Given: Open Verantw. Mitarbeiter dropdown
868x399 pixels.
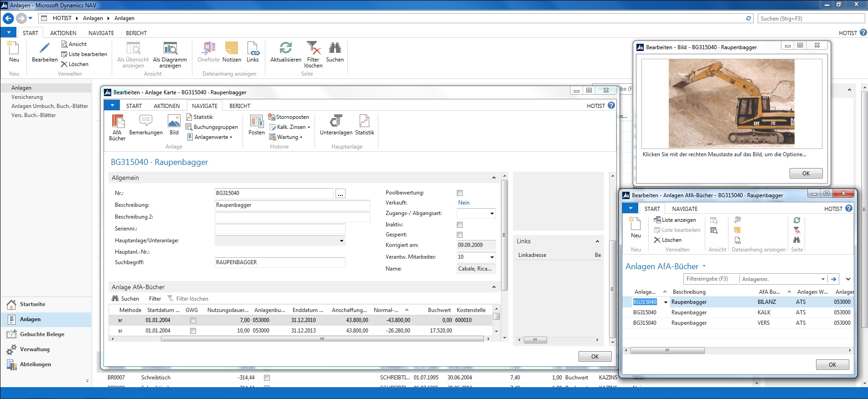Looking at the screenshot, I should coord(492,257).
